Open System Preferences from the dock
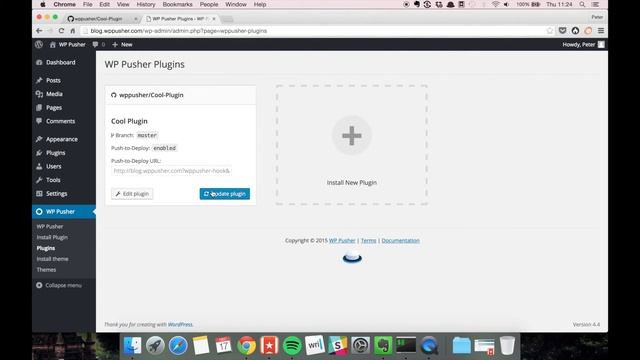 (361, 345)
